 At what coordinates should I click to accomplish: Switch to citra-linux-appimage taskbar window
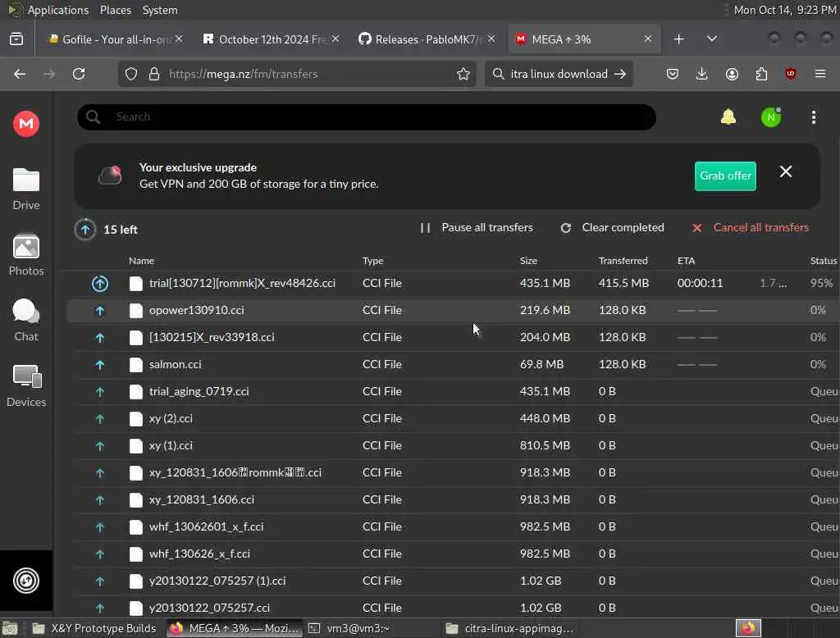point(509,628)
